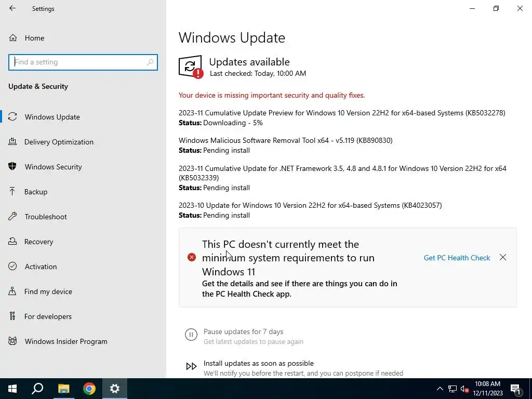532x399 pixels.
Task: Click the Activation checkmark icon
Action: pyautogui.click(x=12, y=267)
